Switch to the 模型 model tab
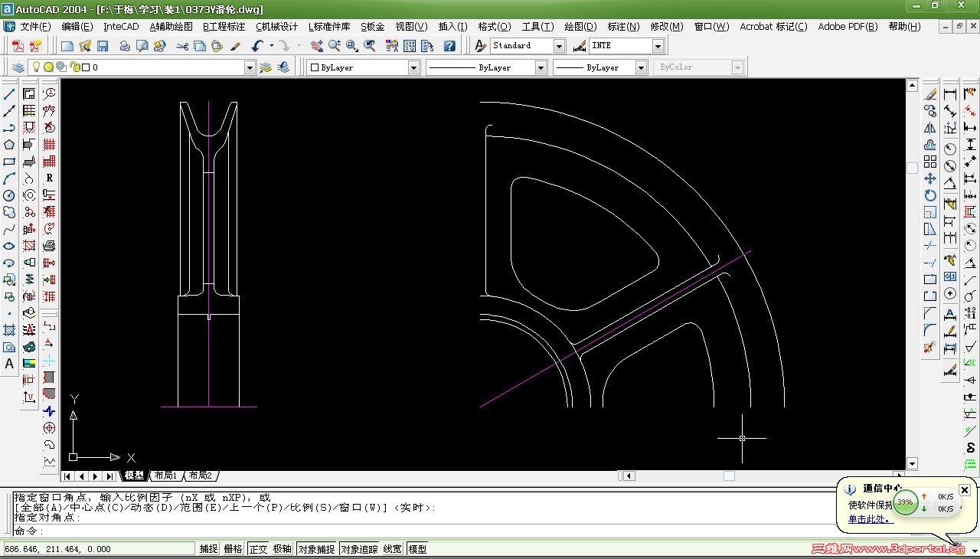This screenshot has width=980, height=559. tap(134, 476)
